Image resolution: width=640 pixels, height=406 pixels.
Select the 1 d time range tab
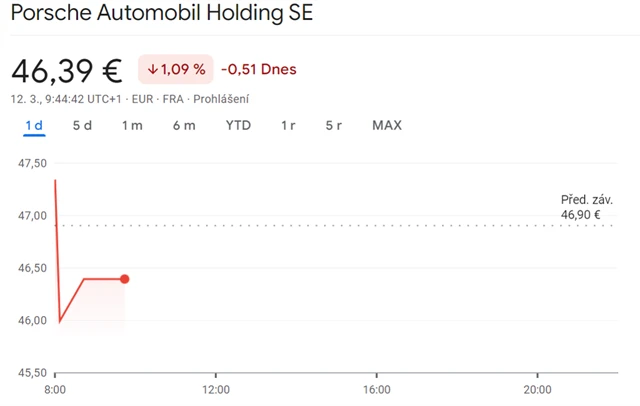pos(34,126)
